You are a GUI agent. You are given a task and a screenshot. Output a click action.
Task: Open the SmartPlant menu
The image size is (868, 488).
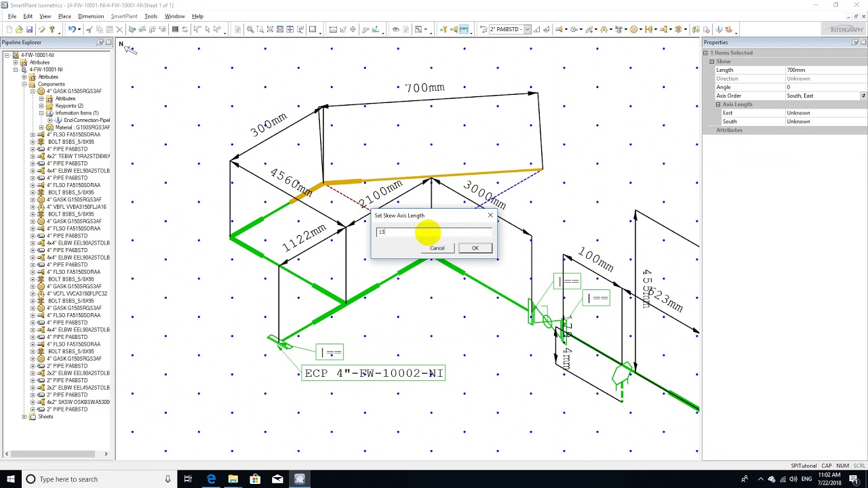tap(124, 16)
